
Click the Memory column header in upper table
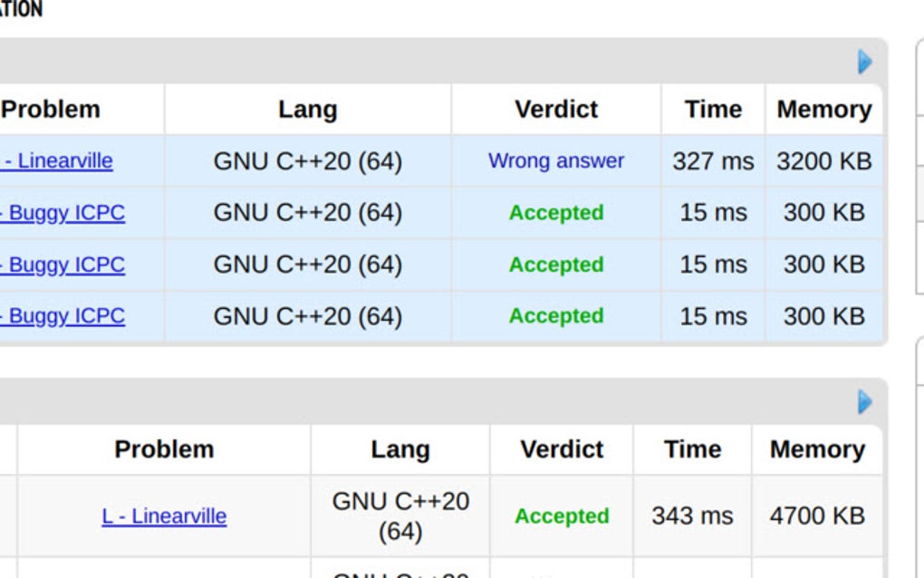click(823, 110)
